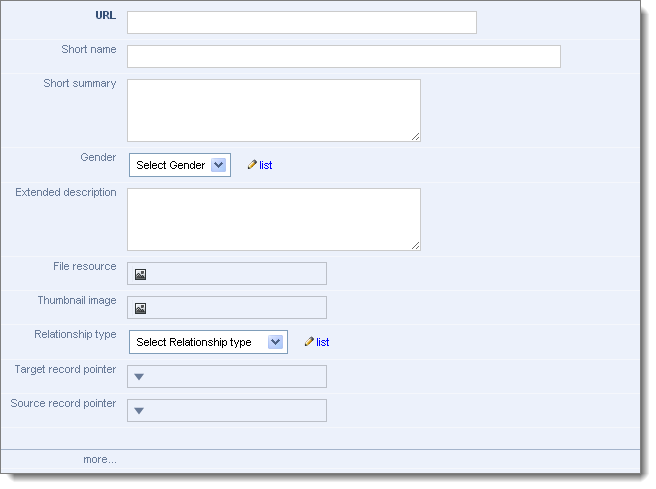
Task: Focus the URL text field
Action: pos(302,23)
